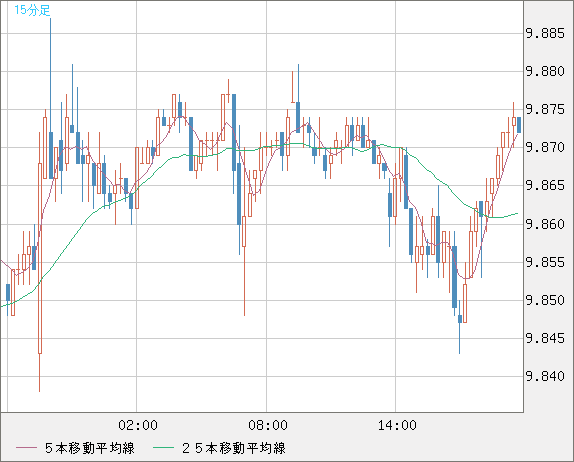Screen dimensions: 574x462
Task: Click the 25本移動平均線 legend label
Action: (x=234, y=448)
